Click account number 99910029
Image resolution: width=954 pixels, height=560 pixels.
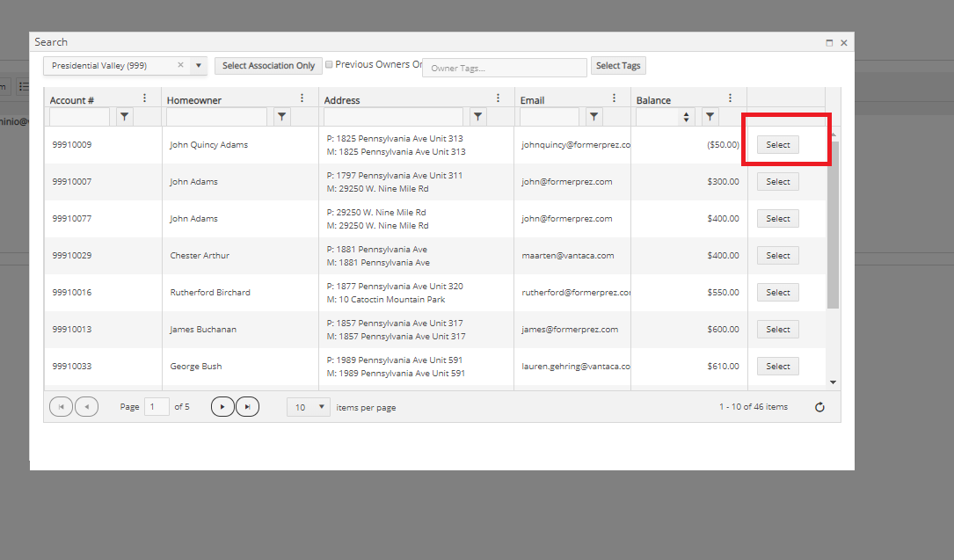[72, 255]
